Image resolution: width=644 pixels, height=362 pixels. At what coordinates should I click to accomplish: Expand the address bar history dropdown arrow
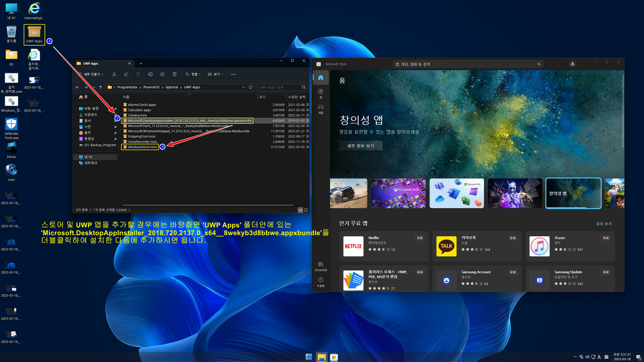click(243, 87)
